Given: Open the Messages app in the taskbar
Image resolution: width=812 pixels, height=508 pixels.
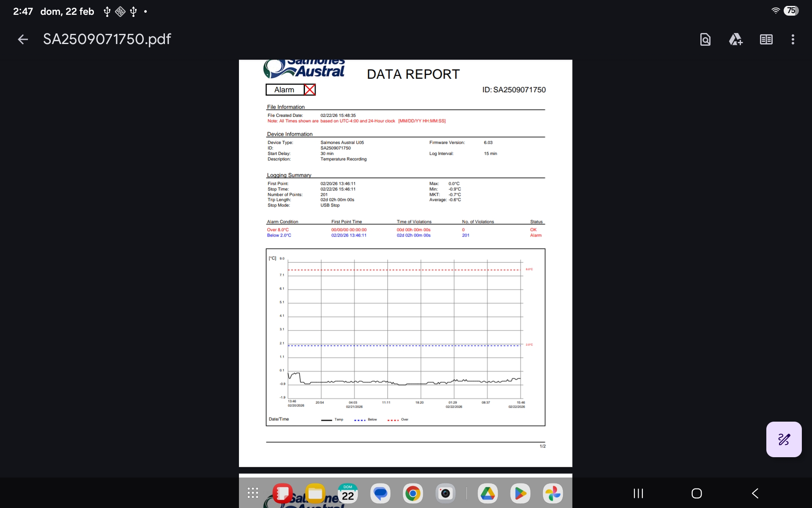Looking at the screenshot, I should tap(380, 493).
